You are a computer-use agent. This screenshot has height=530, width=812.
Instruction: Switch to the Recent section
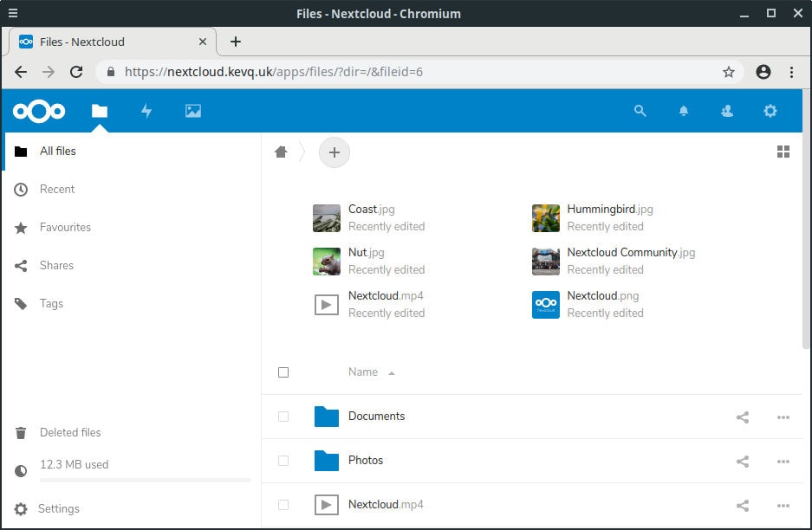[x=59, y=189]
